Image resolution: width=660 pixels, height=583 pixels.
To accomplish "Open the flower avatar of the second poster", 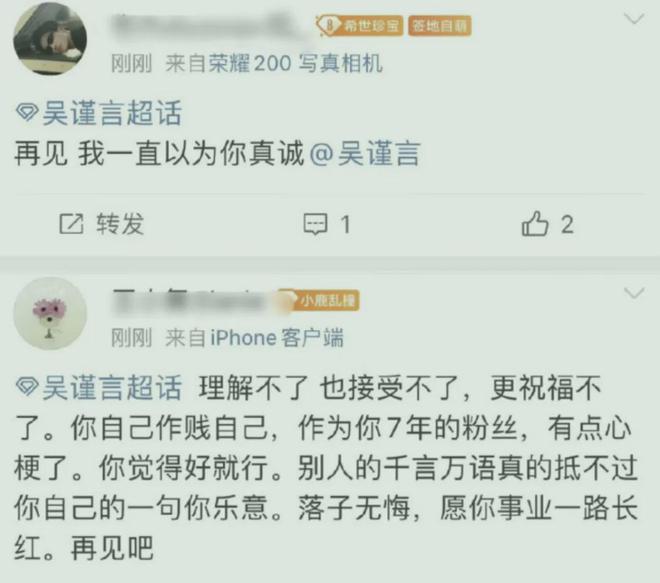I will pos(50,314).
